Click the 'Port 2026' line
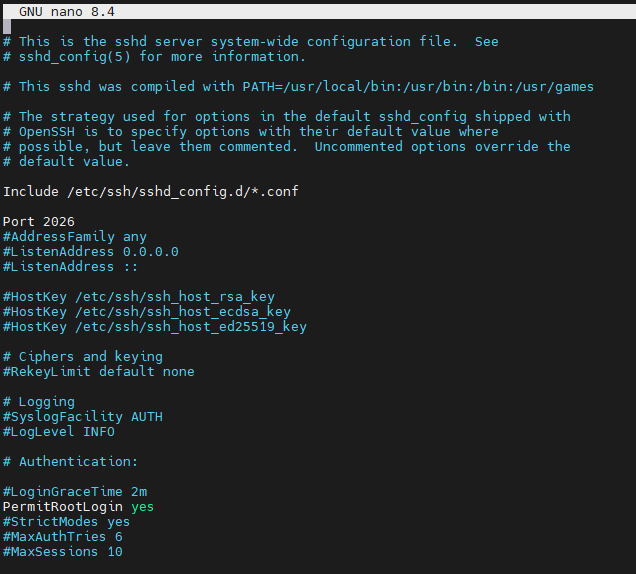The image size is (636, 574). pos(39,222)
